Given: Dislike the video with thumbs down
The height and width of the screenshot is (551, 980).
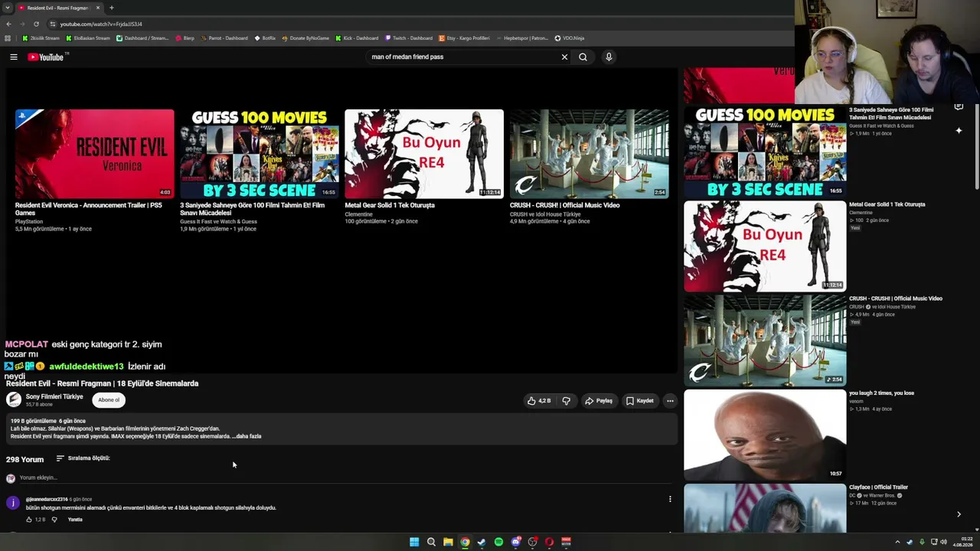Looking at the screenshot, I should [567, 400].
